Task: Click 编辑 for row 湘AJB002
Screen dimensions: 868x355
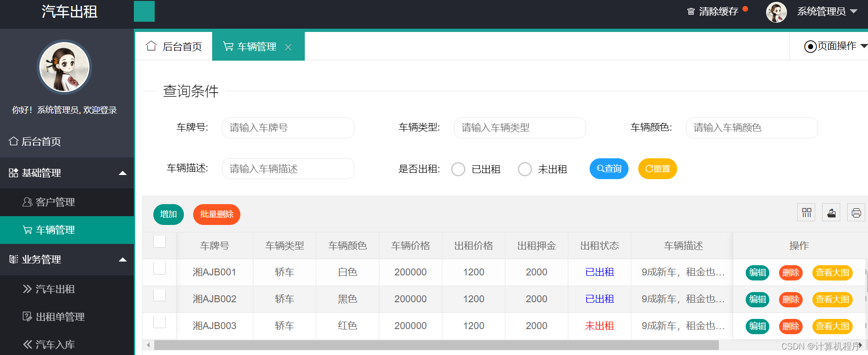Action: pyautogui.click(x=758, y=299)
